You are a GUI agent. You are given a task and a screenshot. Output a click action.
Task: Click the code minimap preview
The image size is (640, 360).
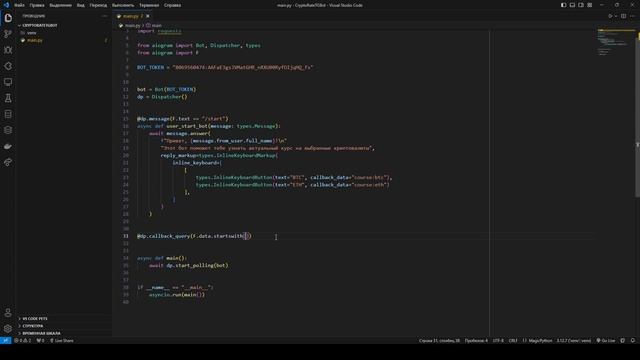(x=616, y=42)
